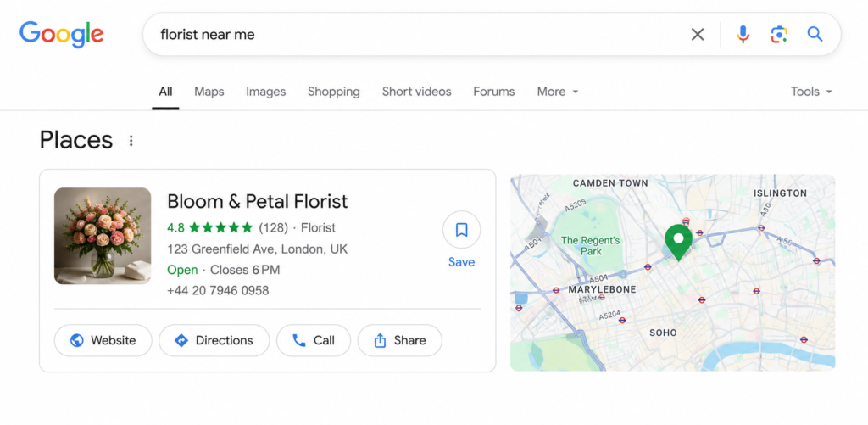
Task: Click the Marylebone label on the map
Action: (603, 289)
